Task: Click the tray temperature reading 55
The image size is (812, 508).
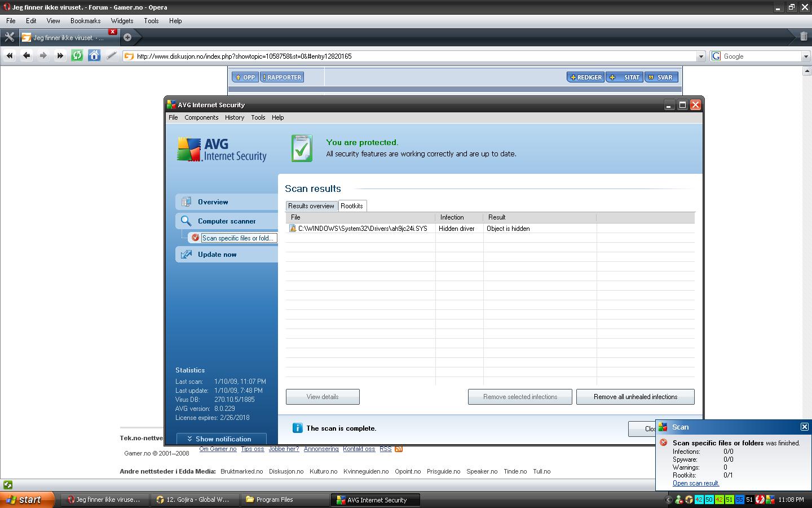Action: pyautogui.click(x=739, y=500)
